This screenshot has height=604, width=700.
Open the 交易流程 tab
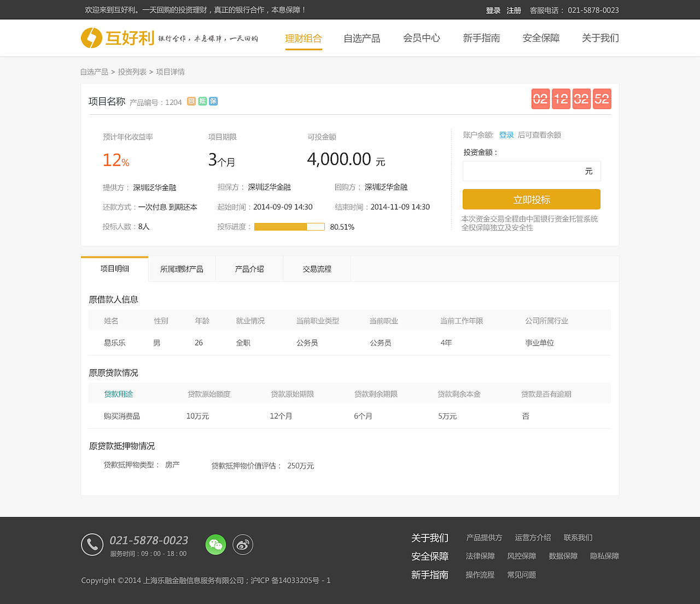317,268
